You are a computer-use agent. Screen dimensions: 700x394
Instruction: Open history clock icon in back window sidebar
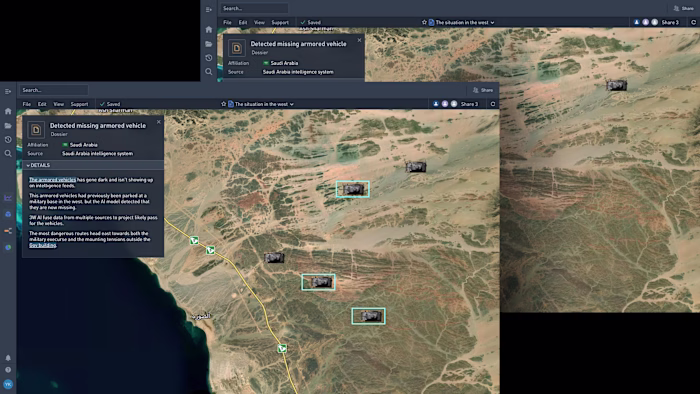(x=208, y=58)
